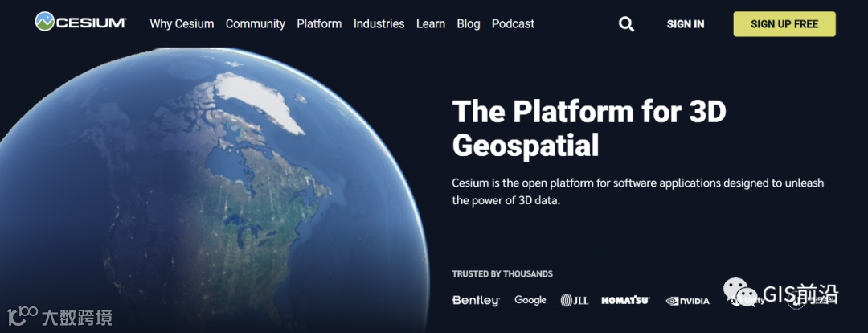Screen dimensions: 868x333
Task: Click the heading The Platform for 3D Geospatial
Action: tap(589, 129)
